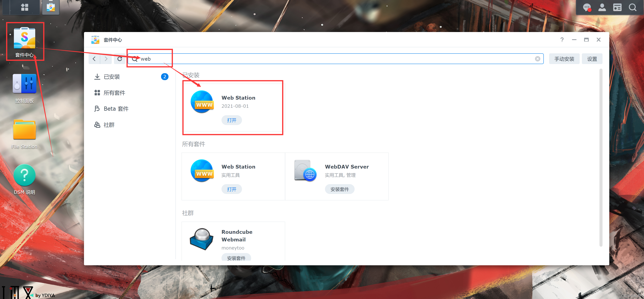
Task: Click the 2021-08-01 date text
Action: pyautogui.click(x=235, y=106)
